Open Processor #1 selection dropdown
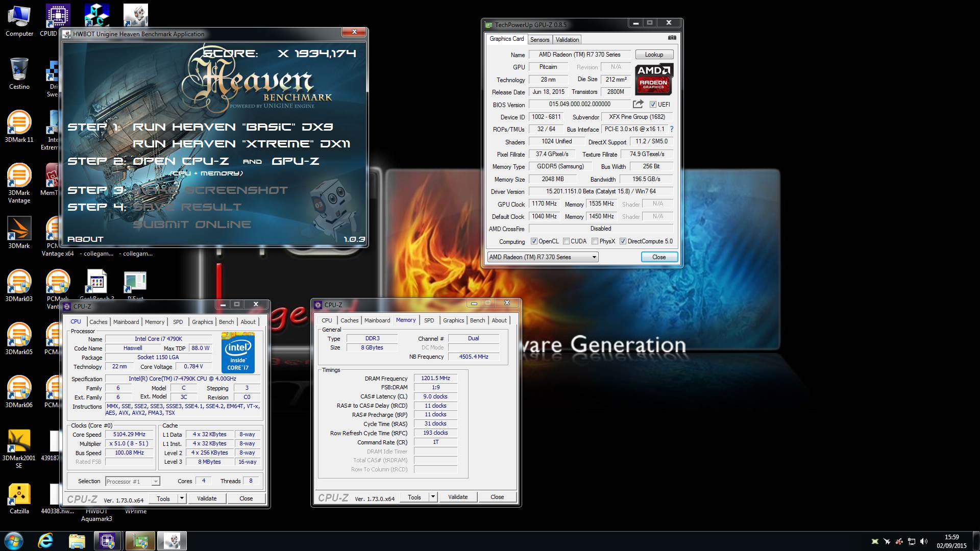Screen dimensions: 980x551 133,481
